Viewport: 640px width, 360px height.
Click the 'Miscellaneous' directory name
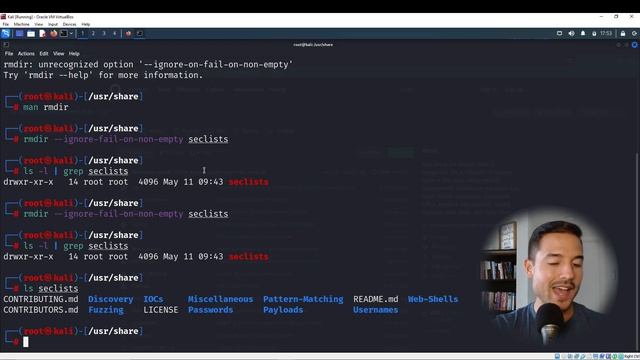pos(220,299)
